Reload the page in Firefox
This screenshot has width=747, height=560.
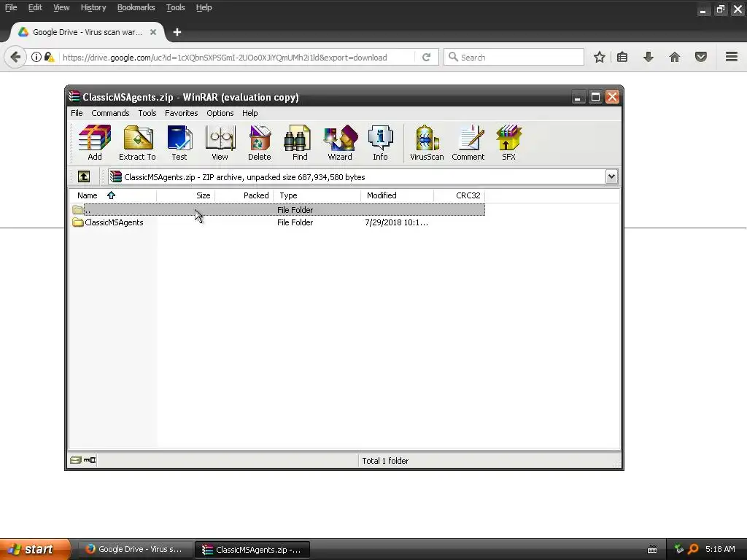tap(426, 57)
